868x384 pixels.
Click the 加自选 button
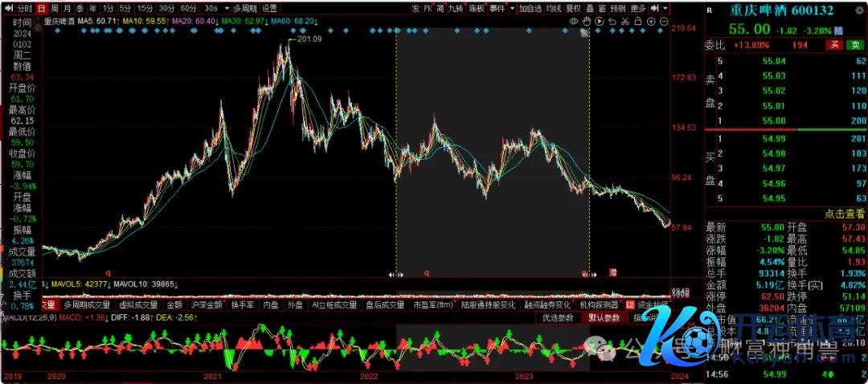(530, 8)
